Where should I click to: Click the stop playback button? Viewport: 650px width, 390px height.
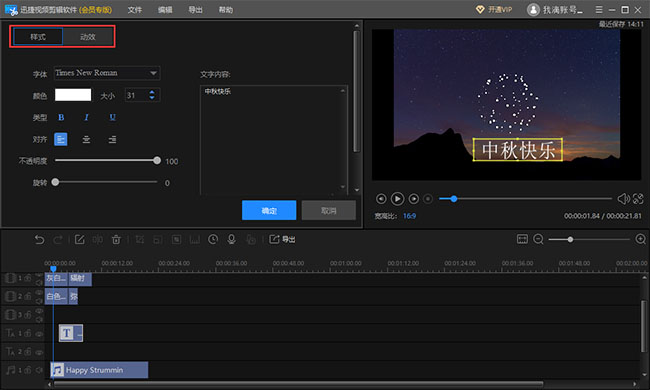click(428, 199)
